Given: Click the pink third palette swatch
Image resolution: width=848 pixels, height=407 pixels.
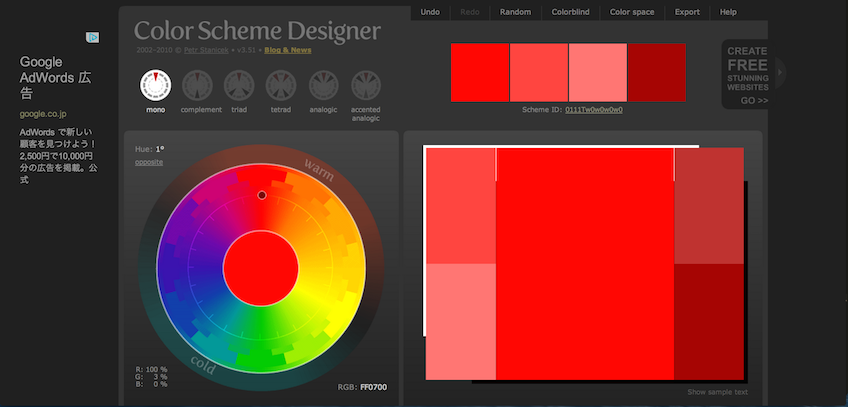Looking at the screenshot, I should tap(598, 72).
